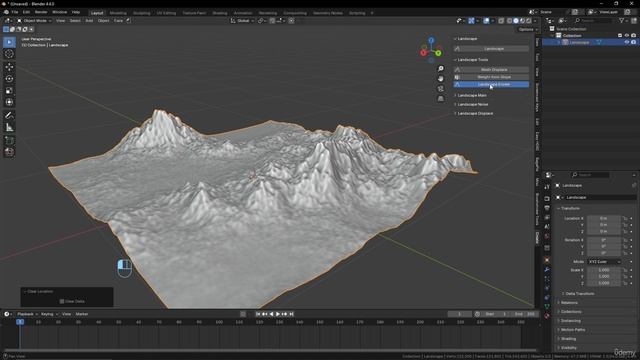The height and width of the screenshot is (360, 640).
Task: Click the Weight from Slope button
Action: click(x=491, y=77)
